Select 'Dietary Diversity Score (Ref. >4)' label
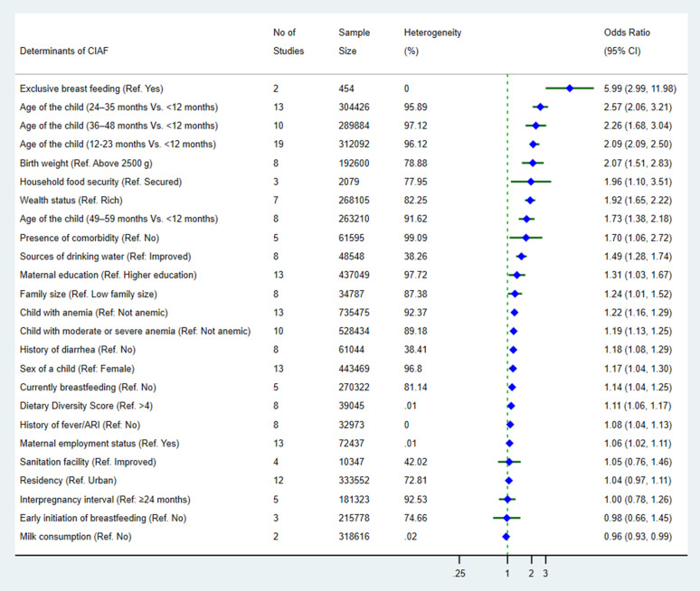This screenshot has width=700, height=591. (x=86, y=406)
